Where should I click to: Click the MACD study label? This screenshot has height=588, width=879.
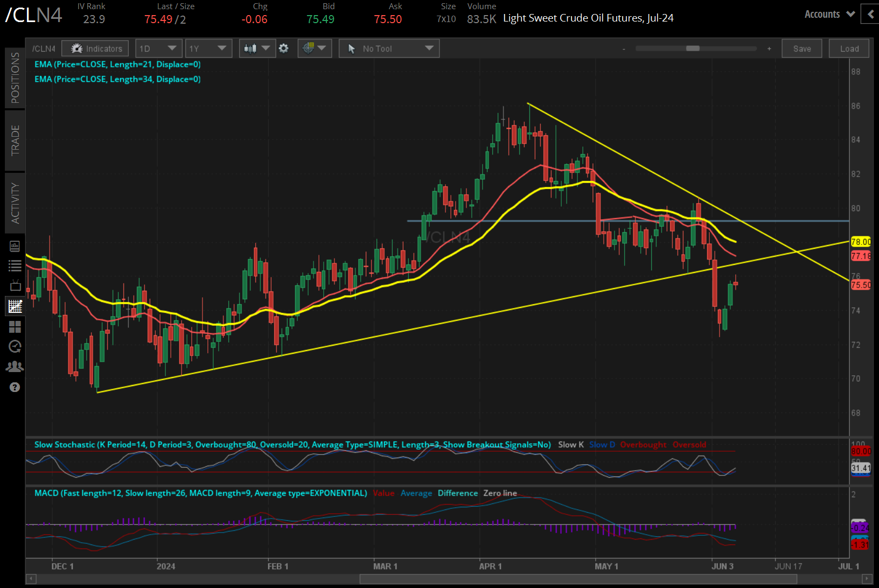[201, 493]
